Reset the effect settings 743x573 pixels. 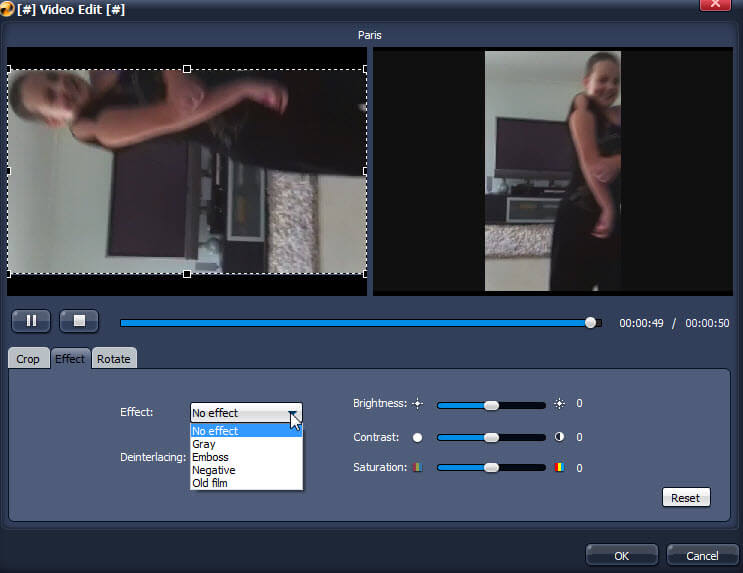(x=686, y=498)
